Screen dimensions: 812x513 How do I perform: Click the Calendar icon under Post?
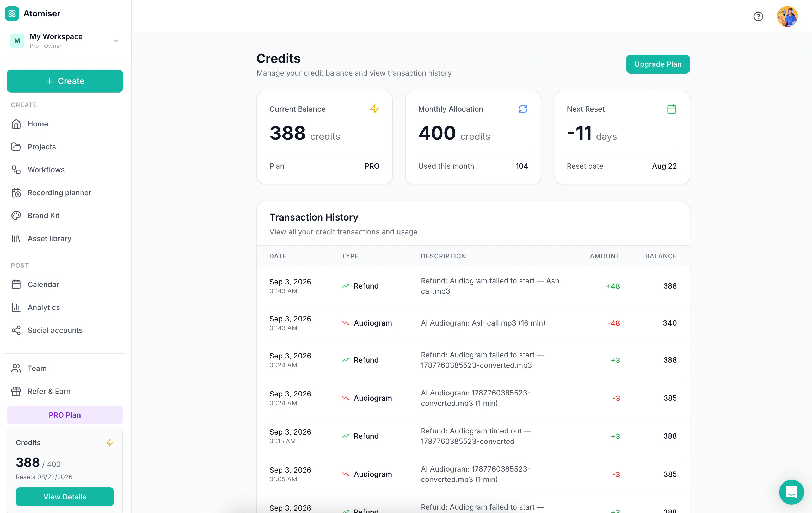(16, 284)
